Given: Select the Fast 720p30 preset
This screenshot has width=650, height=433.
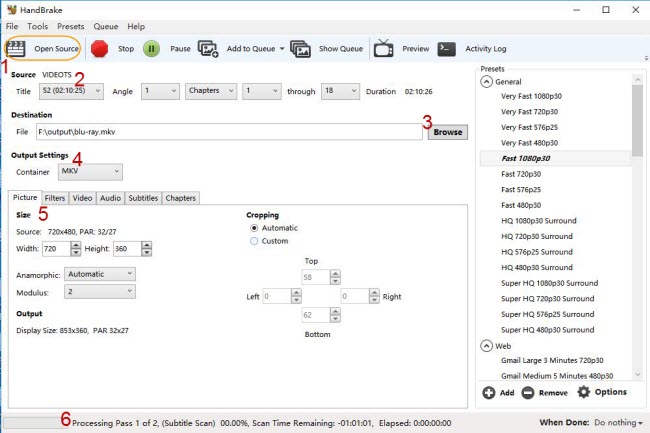Looking at the screenshot, I should tap(521, 174).
